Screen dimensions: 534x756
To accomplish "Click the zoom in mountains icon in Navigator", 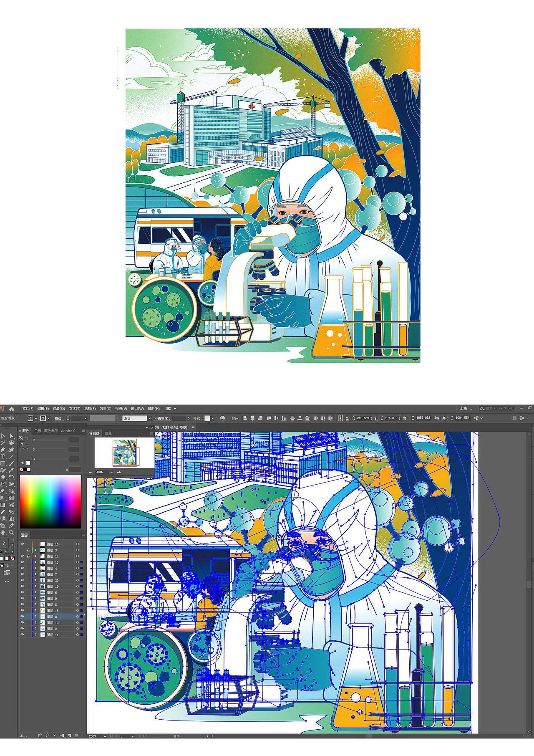I will (119, 472).
